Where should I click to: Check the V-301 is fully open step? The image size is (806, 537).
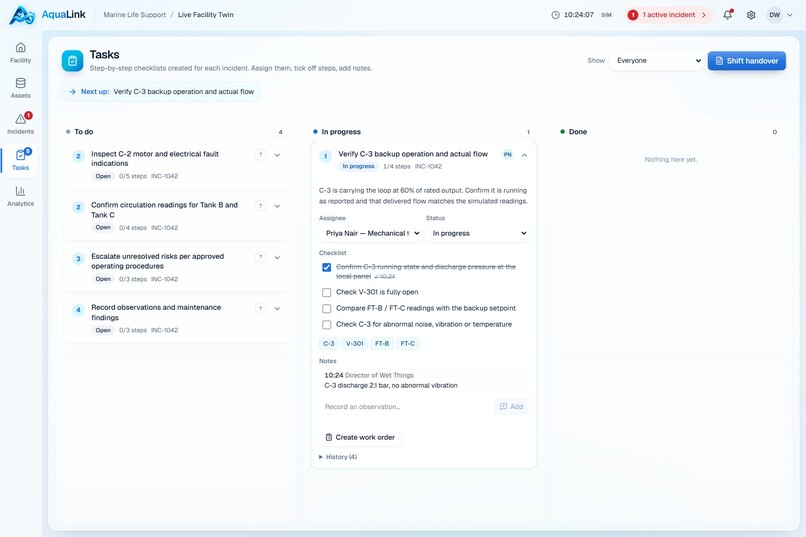(326, 292)
